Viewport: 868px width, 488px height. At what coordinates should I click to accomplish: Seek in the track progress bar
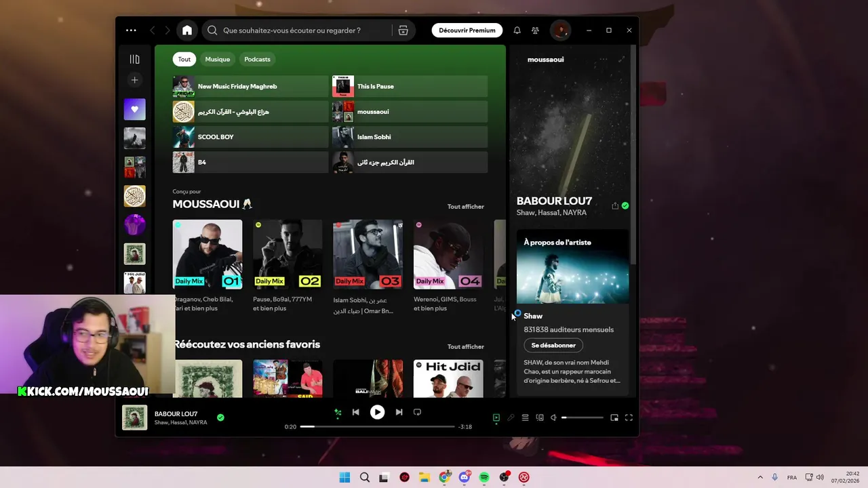click(x=377, y=427)
